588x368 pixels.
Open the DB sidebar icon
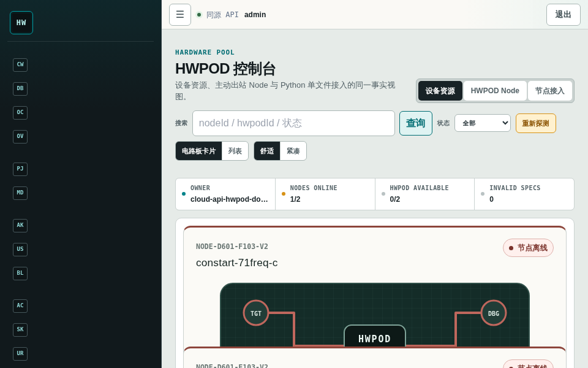pyautogui.click(x=20, y=88)
